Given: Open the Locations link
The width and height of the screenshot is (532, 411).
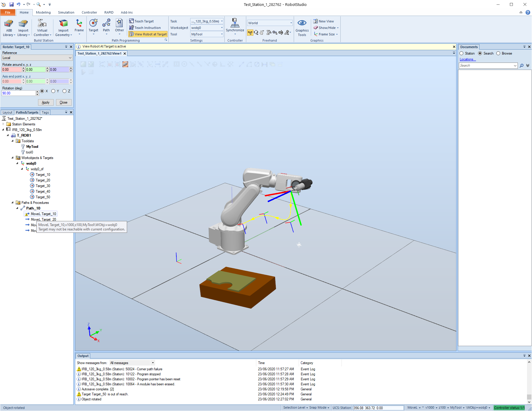Looking at the screenshot, I should [x=468, y=59].
